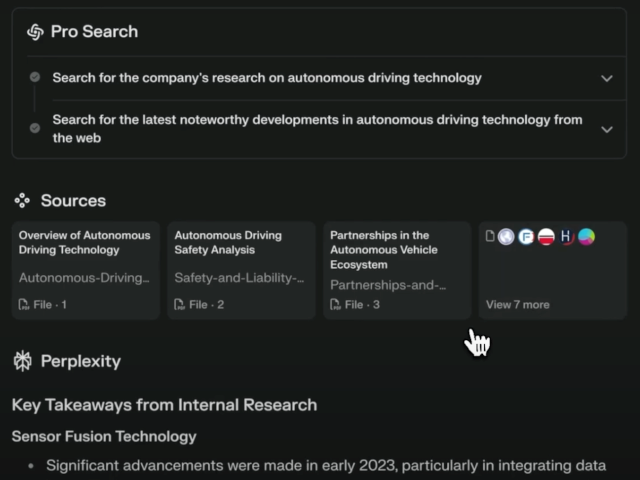640x480 pixels.
Task: Click the Perplexity logo icon
Action: 22,361
